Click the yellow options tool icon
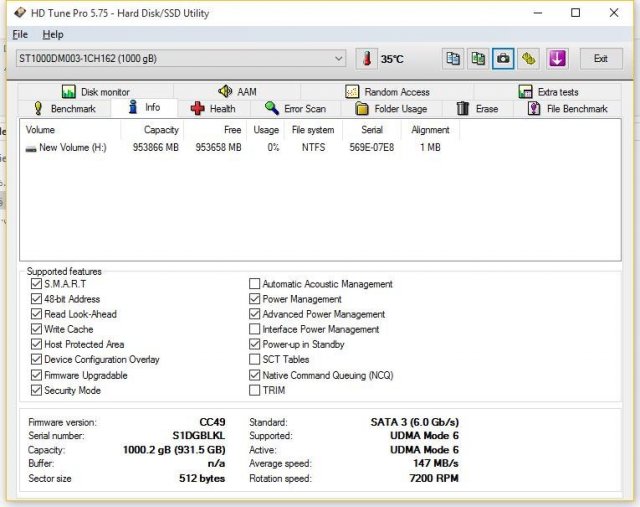Screen dimensions: 640x507 (x=529, y=59)
